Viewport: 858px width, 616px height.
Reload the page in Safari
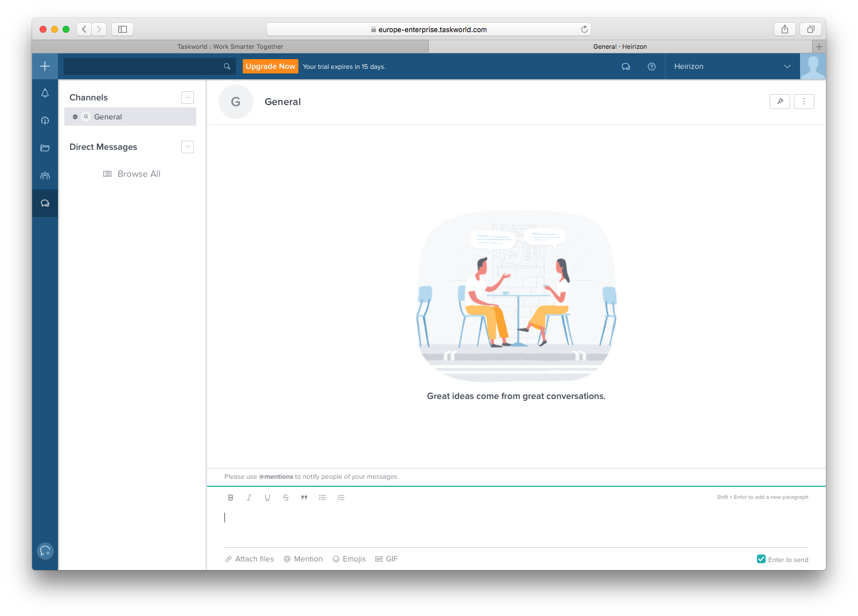pyautogui.click(x=584, y=29)
